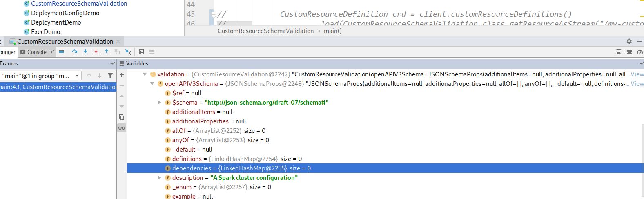Click the fold marker at editor line 45
644x199 pixels.
214,15
